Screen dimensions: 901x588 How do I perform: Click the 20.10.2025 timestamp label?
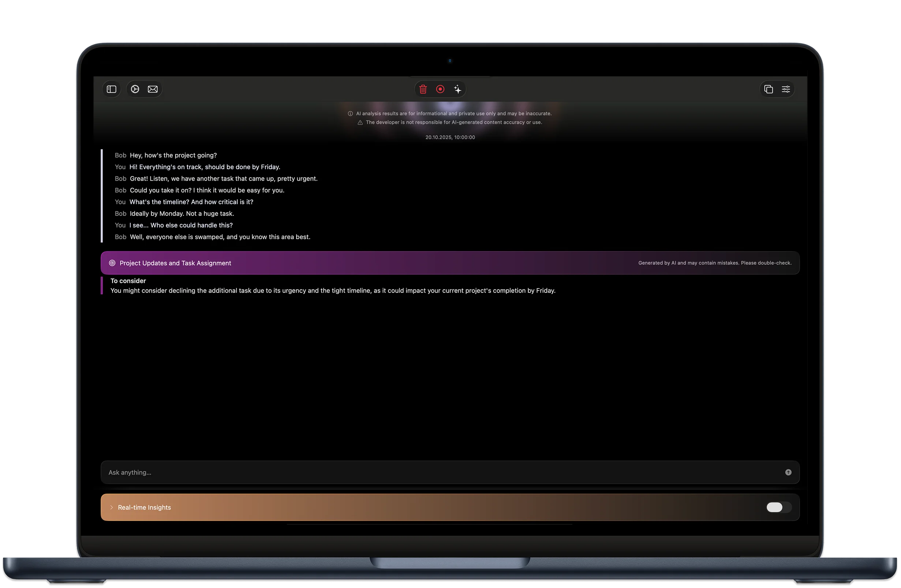tap(450, 137)
